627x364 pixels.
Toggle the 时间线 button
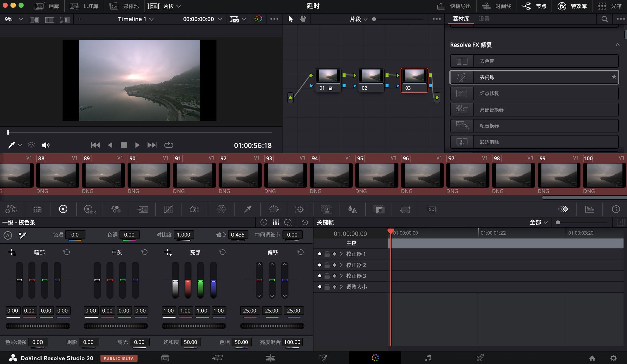tap(496, 6)
